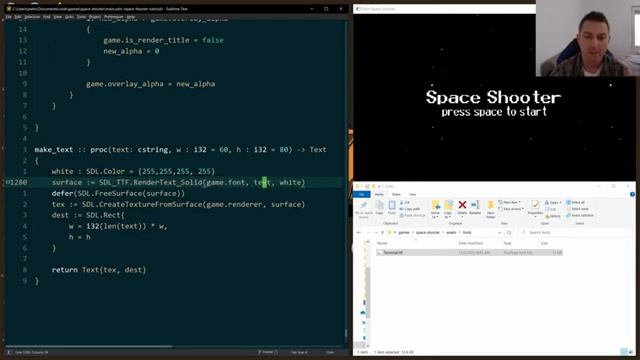Click the Explorer help question mark icon

pos(632,194)
